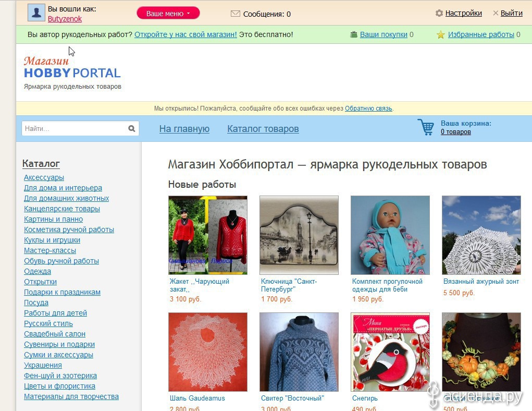
Task: Click the red jacket product thumbnail
Action: (208, 235)
